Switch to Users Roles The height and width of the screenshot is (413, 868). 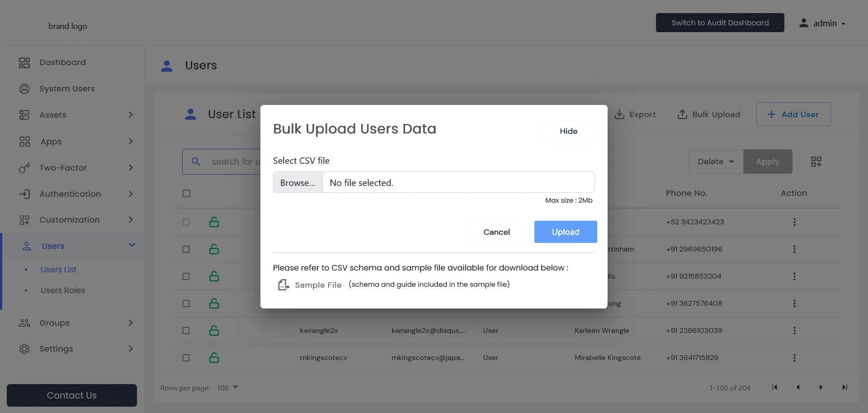63,290
